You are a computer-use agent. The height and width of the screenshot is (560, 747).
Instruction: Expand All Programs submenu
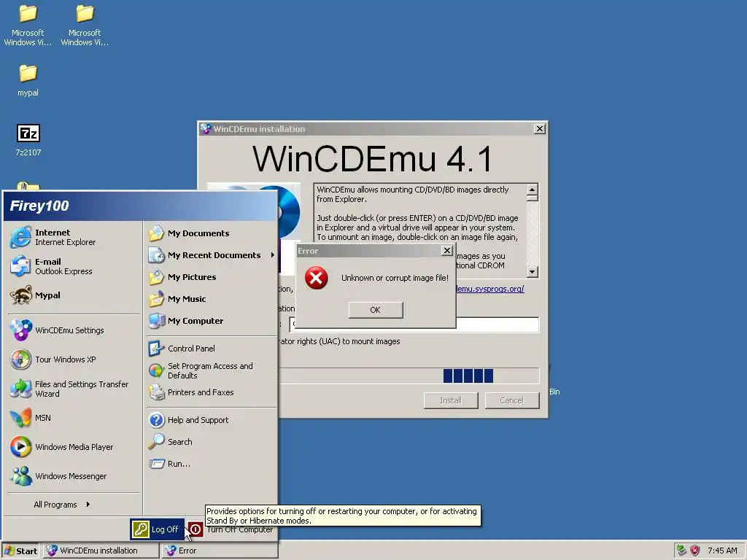tap(62, 505)
